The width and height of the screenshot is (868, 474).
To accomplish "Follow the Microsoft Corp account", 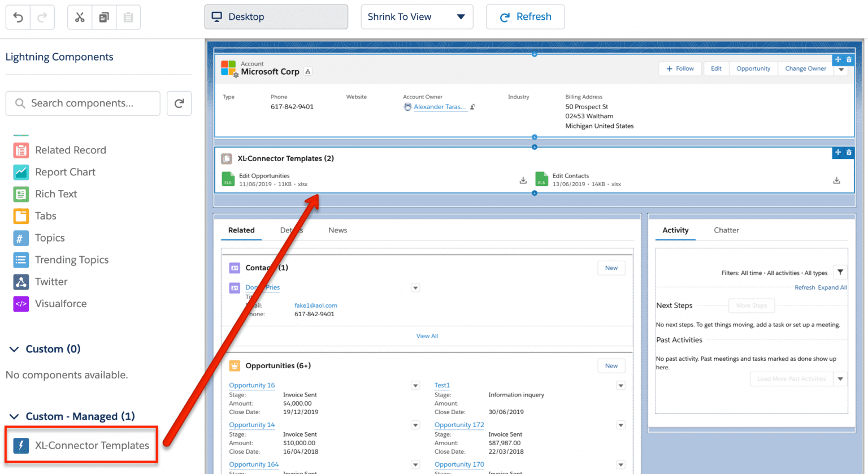I will click(x=680, y=68).
